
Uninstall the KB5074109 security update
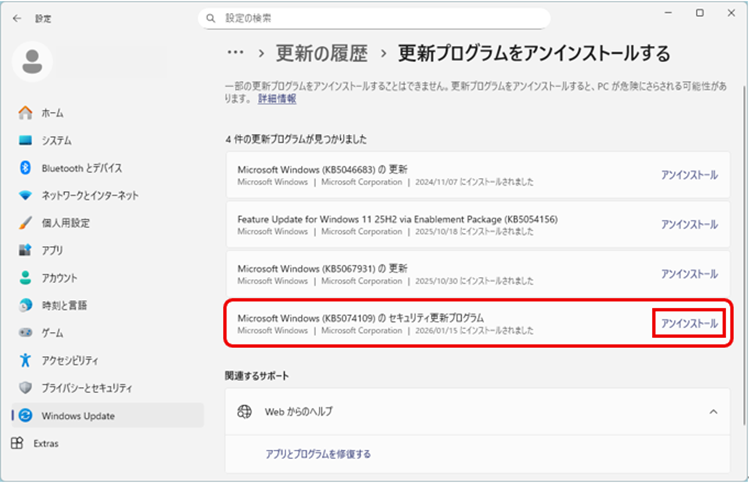coord(688,324)
